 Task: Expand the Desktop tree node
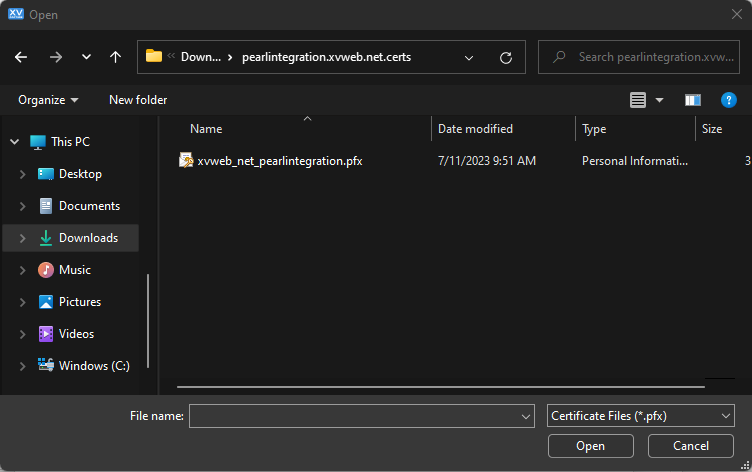pos(22,174)
